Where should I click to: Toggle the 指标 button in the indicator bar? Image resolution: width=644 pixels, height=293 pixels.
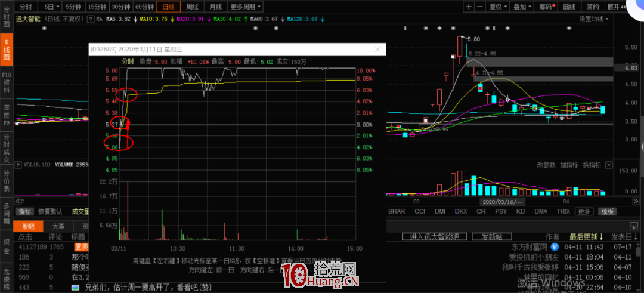pyautogui.click(x=26, y=212)
